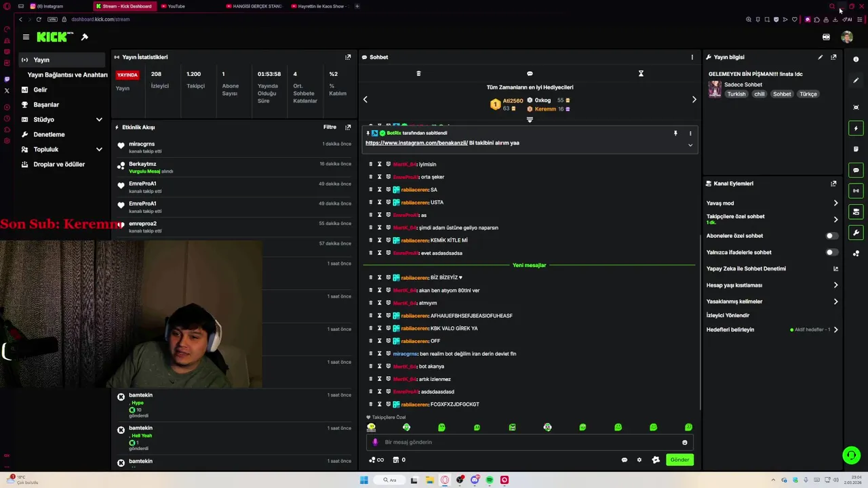Open Yapay Zeka ile Sohbet Denetimi
The image size is (868, 488).
[x=772, y=268]
